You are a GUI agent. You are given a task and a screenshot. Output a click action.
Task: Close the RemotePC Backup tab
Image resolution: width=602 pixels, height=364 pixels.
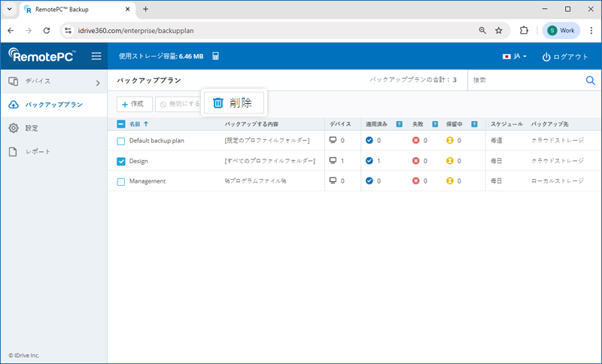tap(128, 9)
